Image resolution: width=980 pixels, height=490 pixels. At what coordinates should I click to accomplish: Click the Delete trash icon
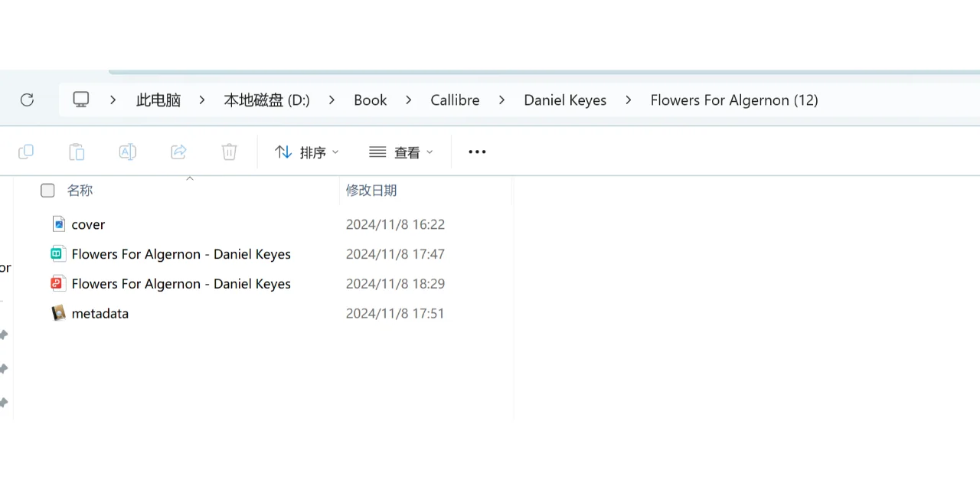pos(229,152)
